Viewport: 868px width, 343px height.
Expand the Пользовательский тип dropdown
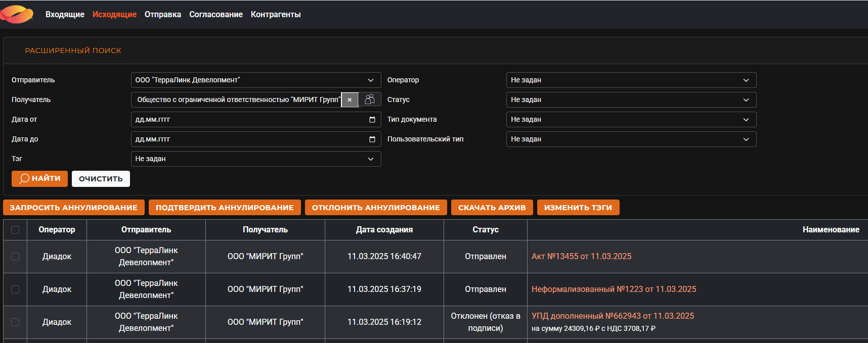coord(631,139)
